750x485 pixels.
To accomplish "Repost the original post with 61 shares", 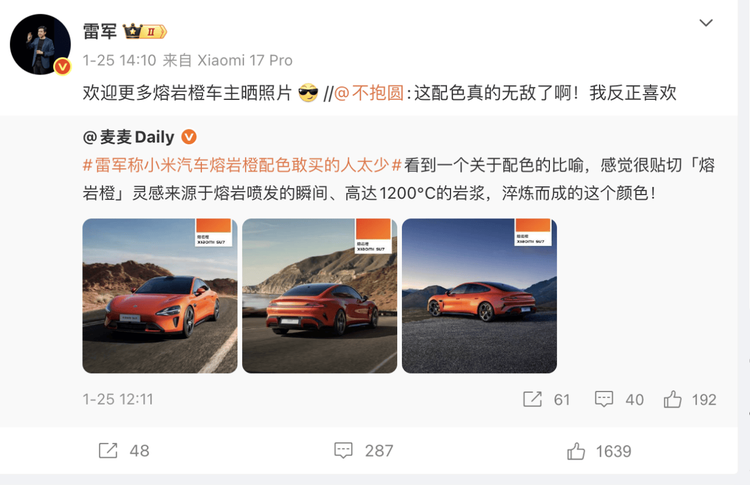I will pos(546,399).
